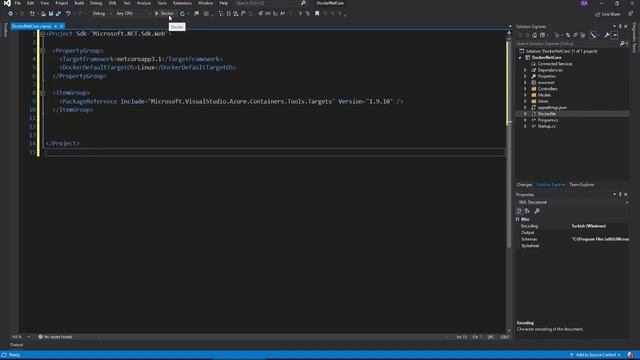The image size is (640, 360).
Task: Collapse the ItemGroup fold marker
Action: coord(42,93)
